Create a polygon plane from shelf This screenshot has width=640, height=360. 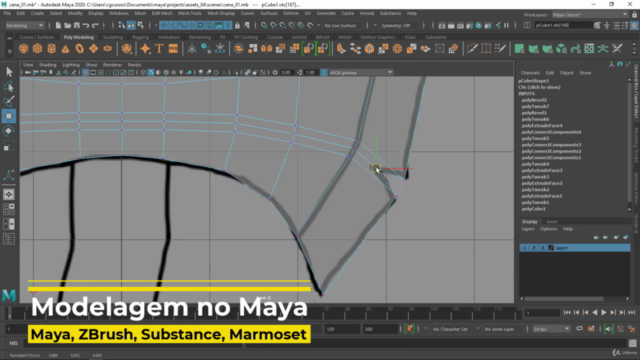(93, 49)
